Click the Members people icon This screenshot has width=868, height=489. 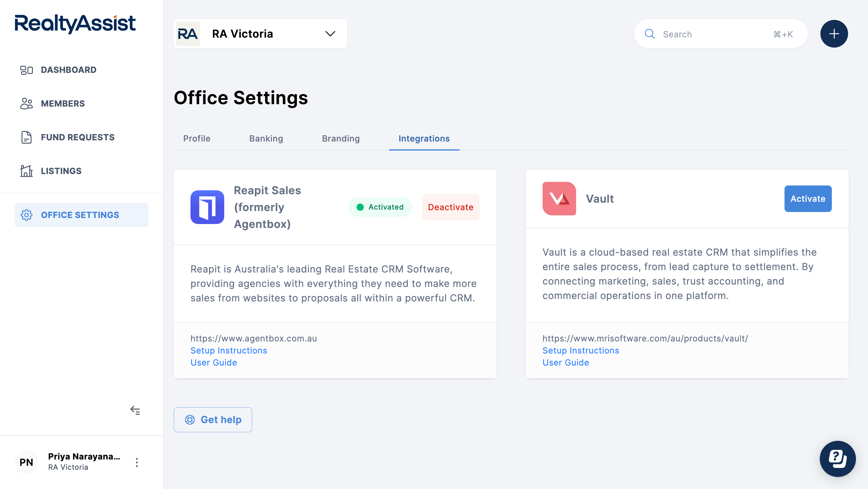point(26,104)
